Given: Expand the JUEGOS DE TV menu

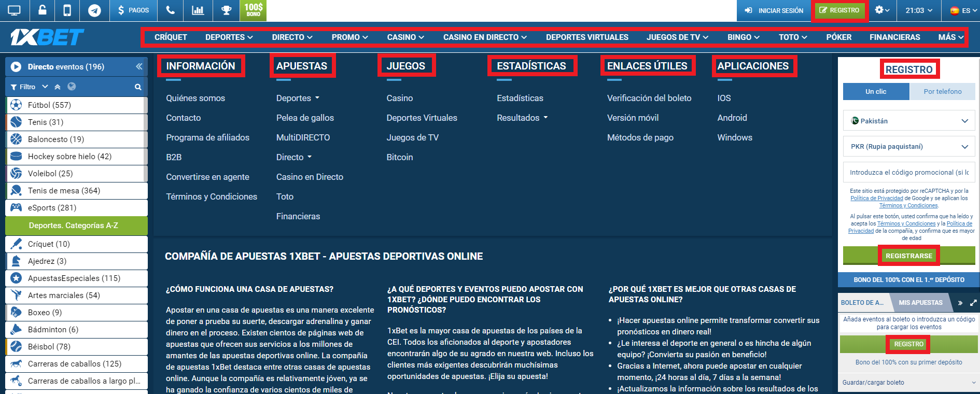Looking at the screenshot, I should point(677,37).
